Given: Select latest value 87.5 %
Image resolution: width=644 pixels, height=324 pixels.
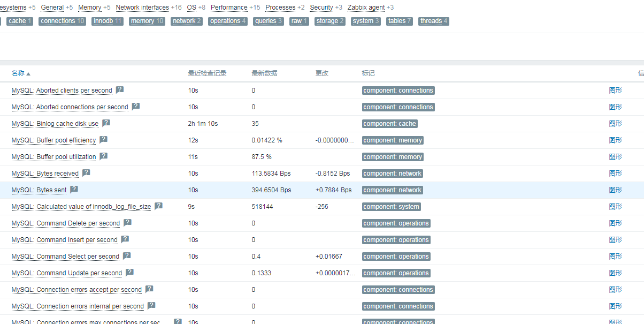Looking at the screenshot, I should tap(262, 157).
